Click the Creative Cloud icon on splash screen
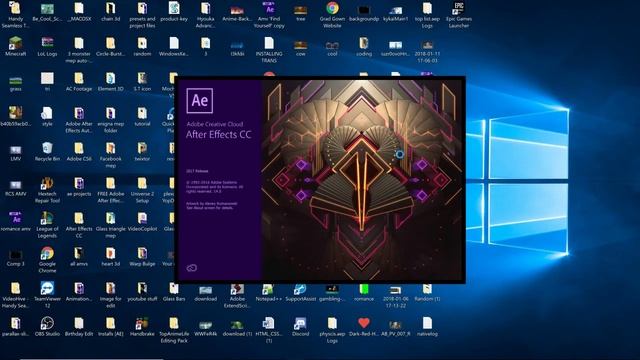 pos(191,268)
